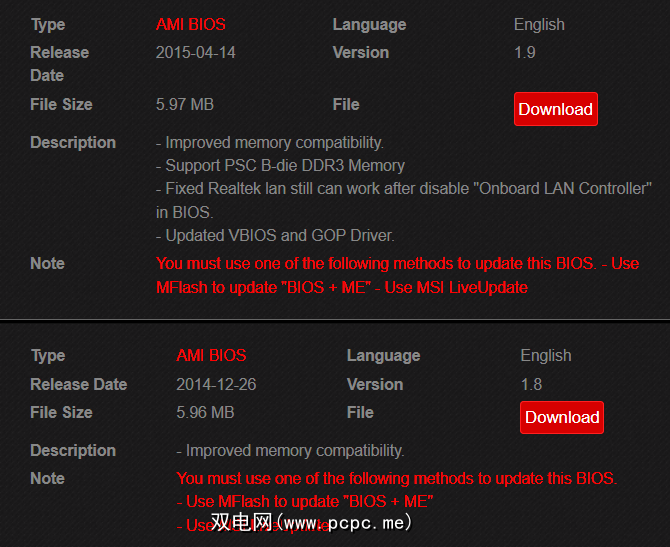Download BIOS version 1.9
670x547 pixels.
pyautogui.click(x=555, y=110)
